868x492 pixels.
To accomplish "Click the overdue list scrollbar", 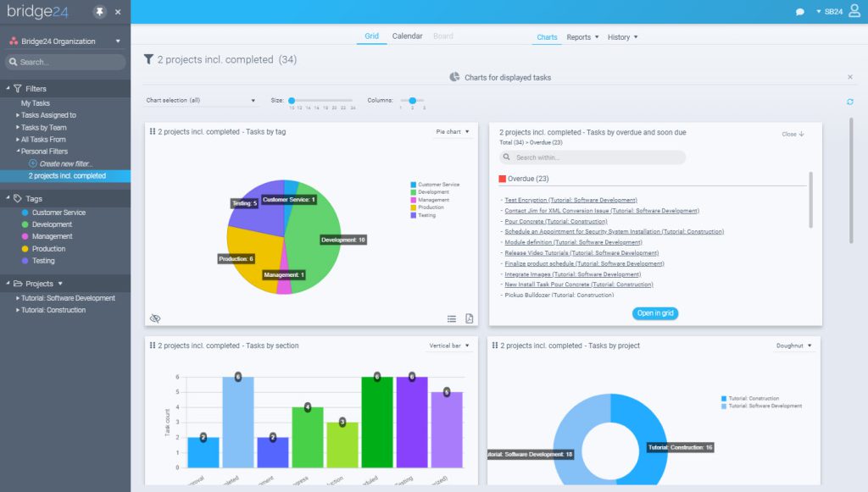I will pyautogui.click(x=810, y=200).
